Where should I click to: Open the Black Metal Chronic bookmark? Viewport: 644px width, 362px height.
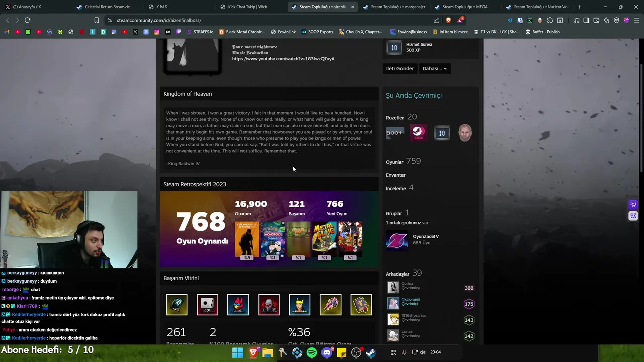pyautogui.click(x=242, y=32)
